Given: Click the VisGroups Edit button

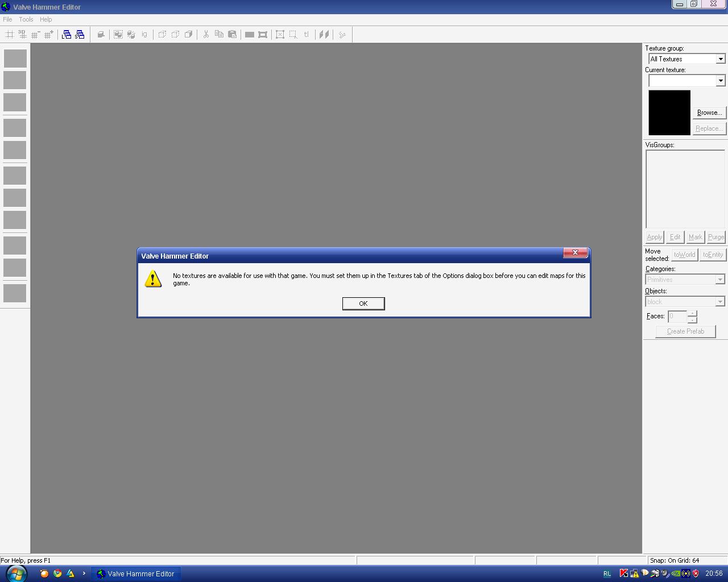Looking at the screenshot, I should pyautogui.click(x=675, y=237).
